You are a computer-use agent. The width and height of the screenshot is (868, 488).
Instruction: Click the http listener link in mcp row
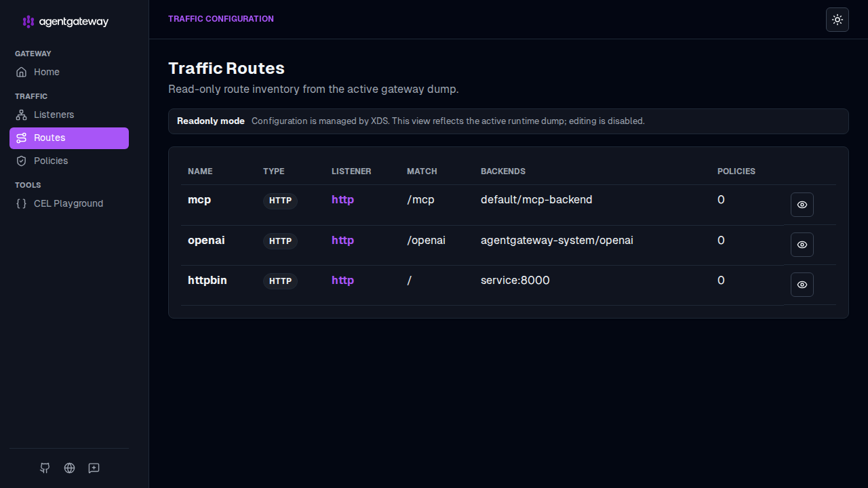point(342,200)
